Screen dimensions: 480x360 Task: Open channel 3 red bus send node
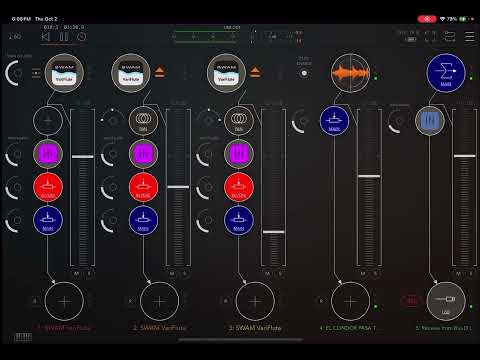pos(239,187)
